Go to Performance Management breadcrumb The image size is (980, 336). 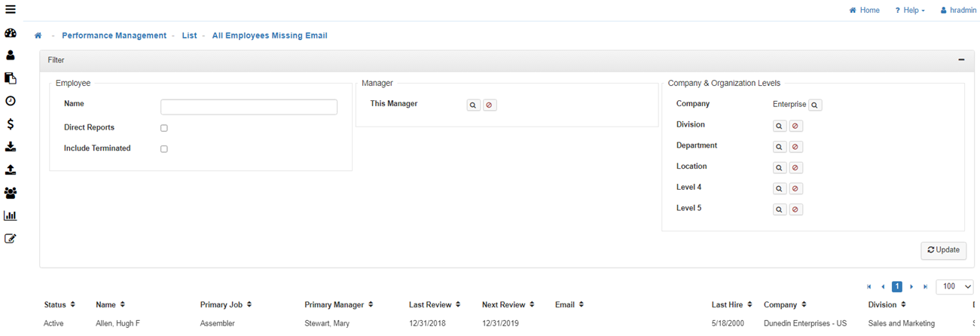coord(114,35)
